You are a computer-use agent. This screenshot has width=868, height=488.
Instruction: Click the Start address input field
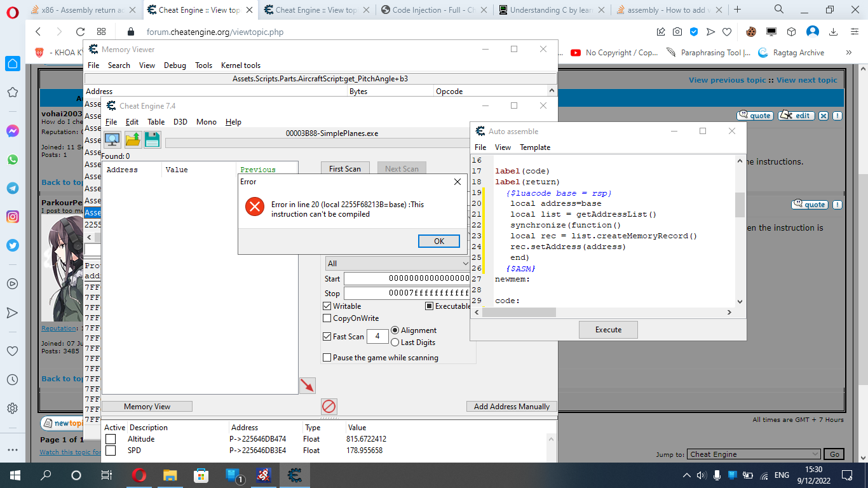[x=407, y=279]
